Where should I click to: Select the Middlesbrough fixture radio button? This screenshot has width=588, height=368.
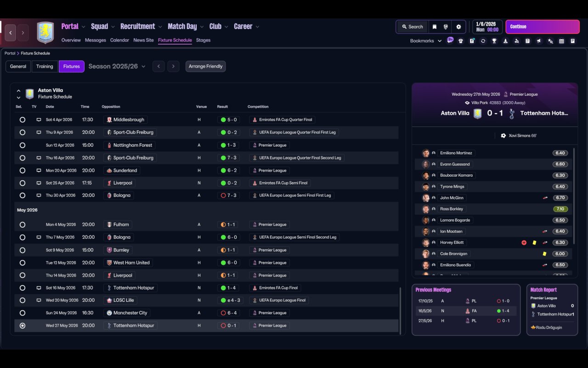pos(23,120)
